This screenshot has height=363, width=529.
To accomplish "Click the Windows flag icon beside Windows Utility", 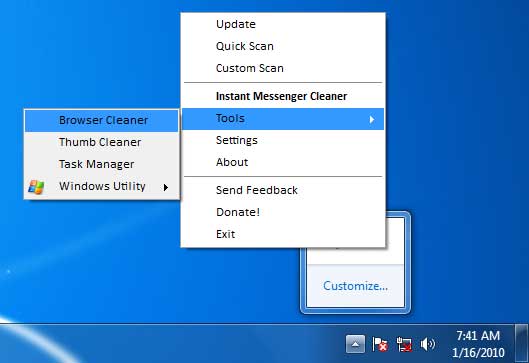I will pyautogui.click(x=36, y=187).
